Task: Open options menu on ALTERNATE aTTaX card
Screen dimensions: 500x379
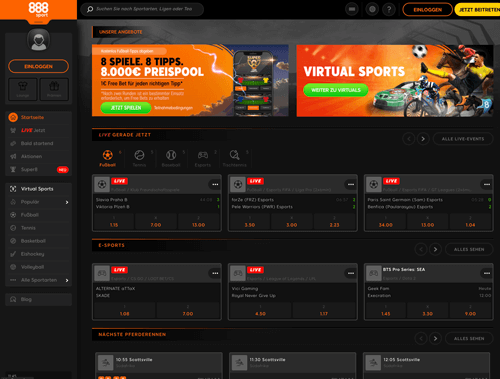Action: pos(215,273)
